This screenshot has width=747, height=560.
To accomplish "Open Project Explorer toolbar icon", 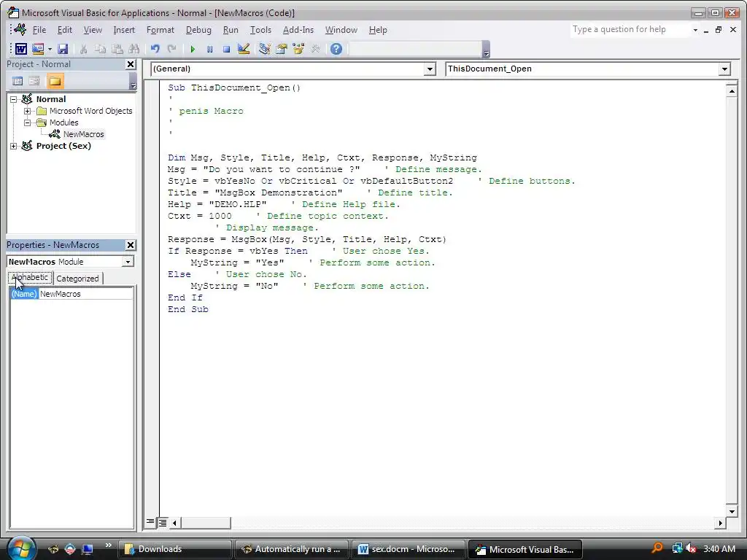I will pyautogui.click(x=264, y=49).
